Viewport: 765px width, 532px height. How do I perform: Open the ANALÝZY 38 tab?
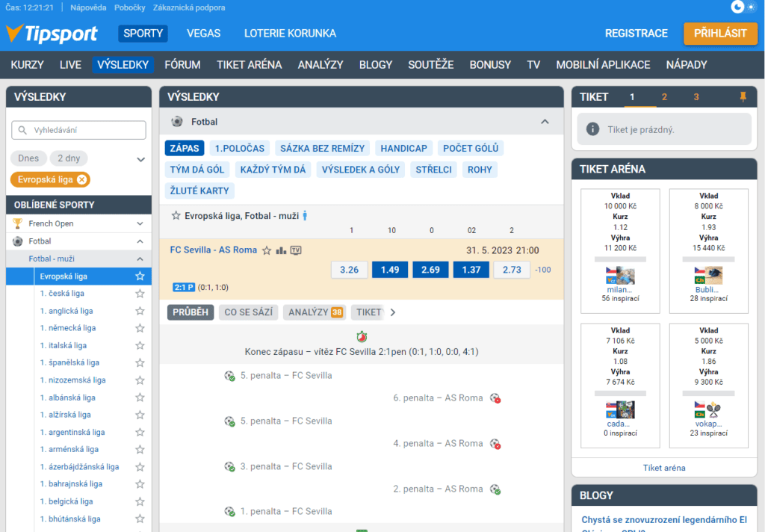coord(315,312)
